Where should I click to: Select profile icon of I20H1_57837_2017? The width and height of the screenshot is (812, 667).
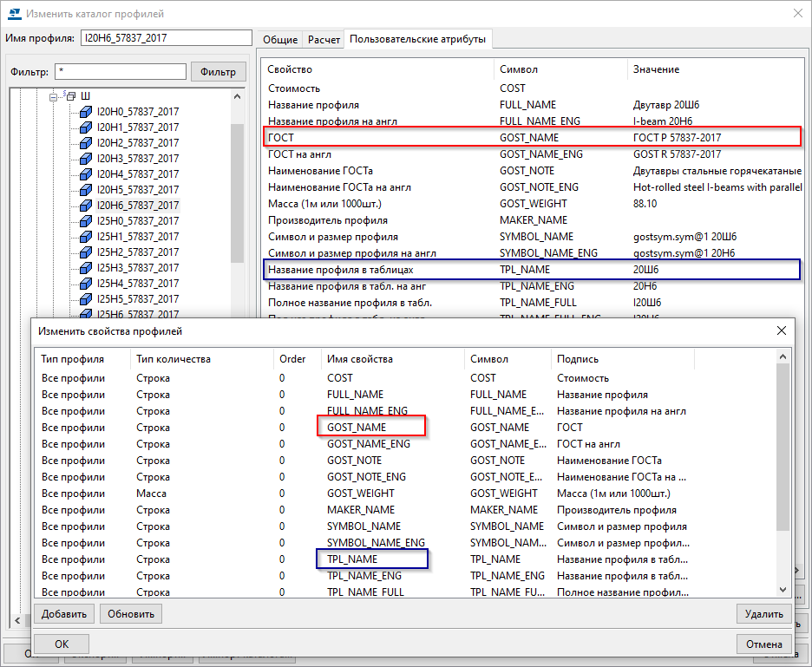pos(86,127)
